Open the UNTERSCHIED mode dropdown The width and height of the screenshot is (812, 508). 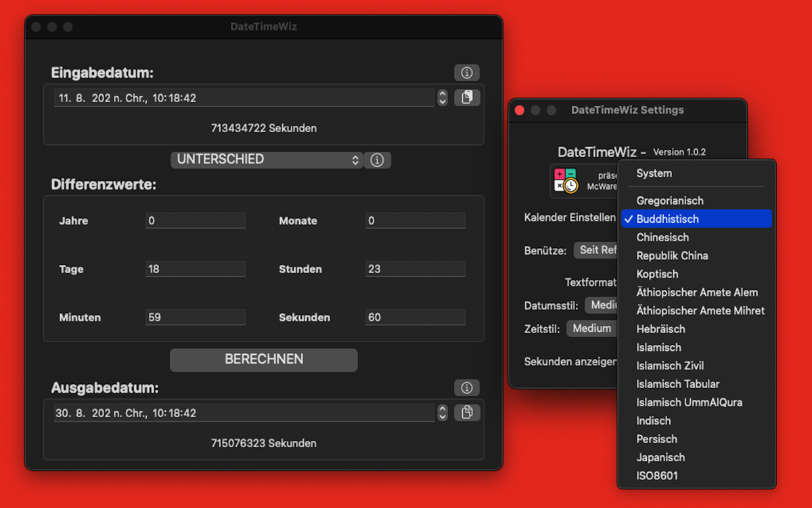click(267, 160)
